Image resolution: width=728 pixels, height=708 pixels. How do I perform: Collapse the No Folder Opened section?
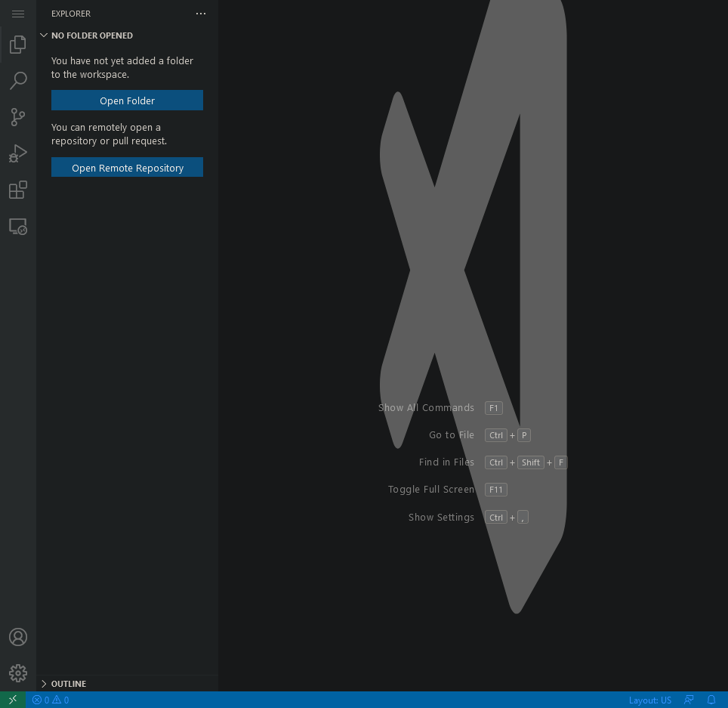(x=127, y=36)
